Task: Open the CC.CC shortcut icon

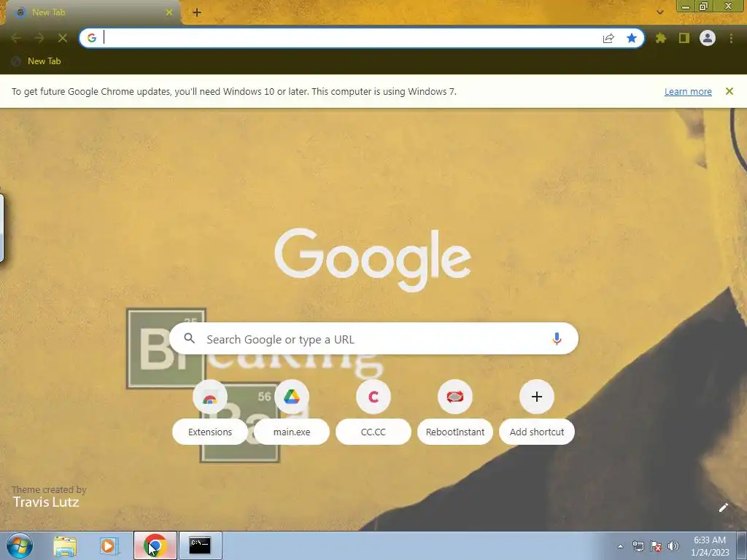Action: tap(373, 397)
